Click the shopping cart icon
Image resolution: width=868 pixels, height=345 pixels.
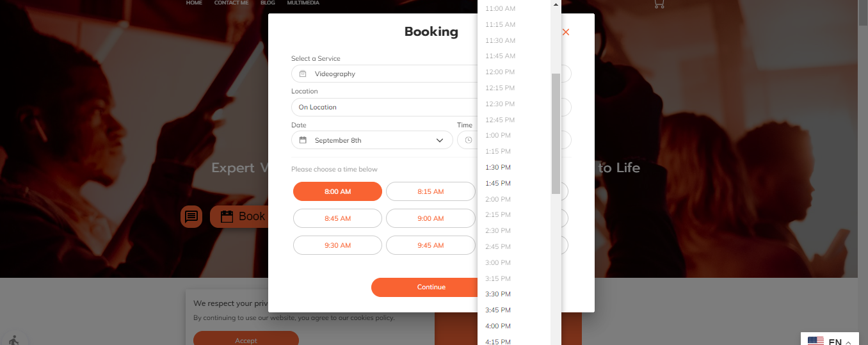pyautogui.click(x=659, y=4)
